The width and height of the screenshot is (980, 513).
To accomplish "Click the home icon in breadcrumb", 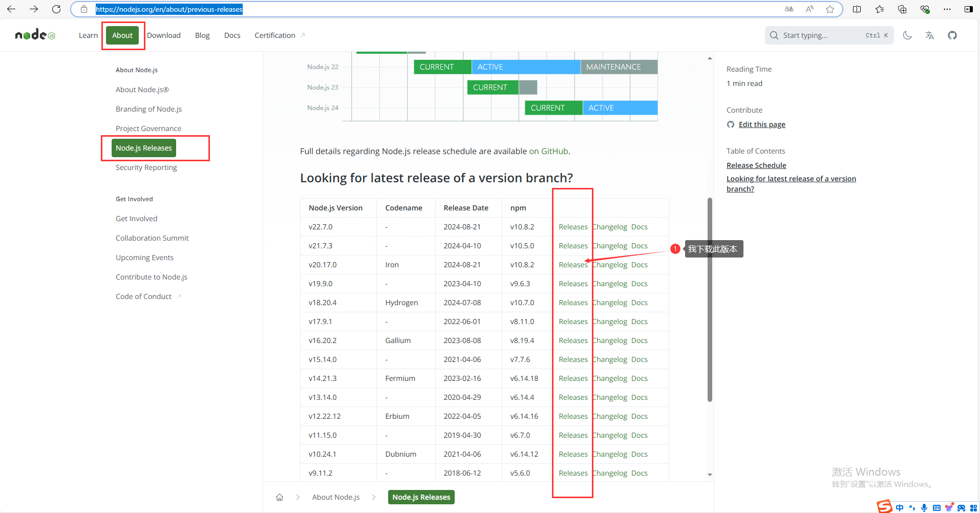I will click(280, 497).
